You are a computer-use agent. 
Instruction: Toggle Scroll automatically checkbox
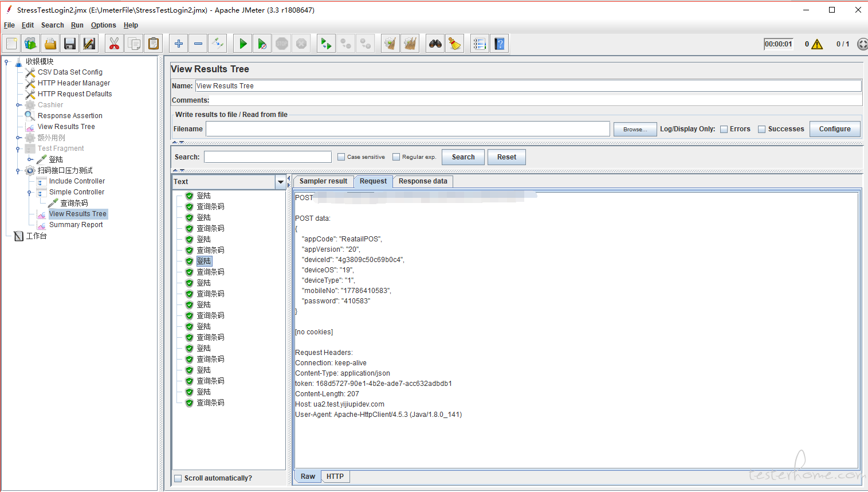pyautogui.click(x=178, y=478)
